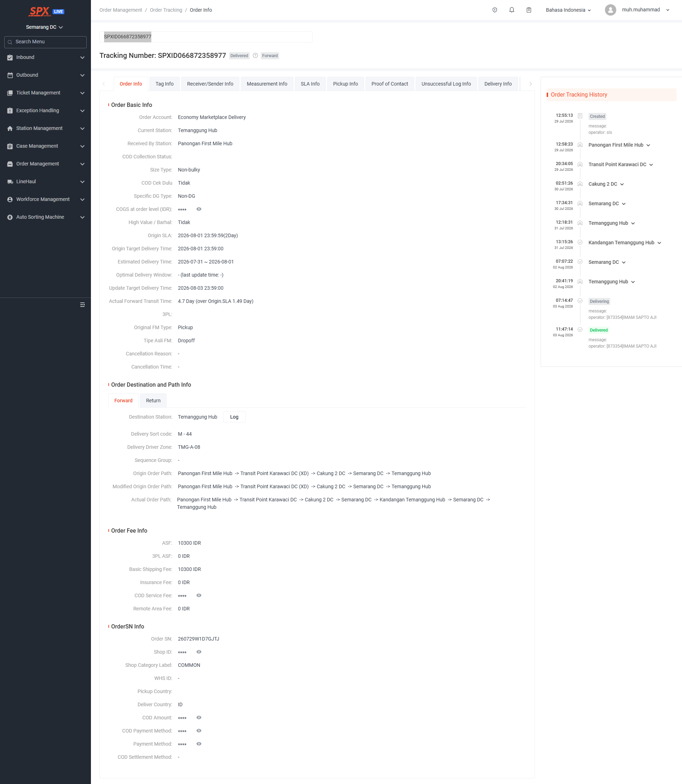The height and width of the screenshot is (784, 682).
Task: Switch to the Receiver/Sender Info tab
Action: [210, 84]
